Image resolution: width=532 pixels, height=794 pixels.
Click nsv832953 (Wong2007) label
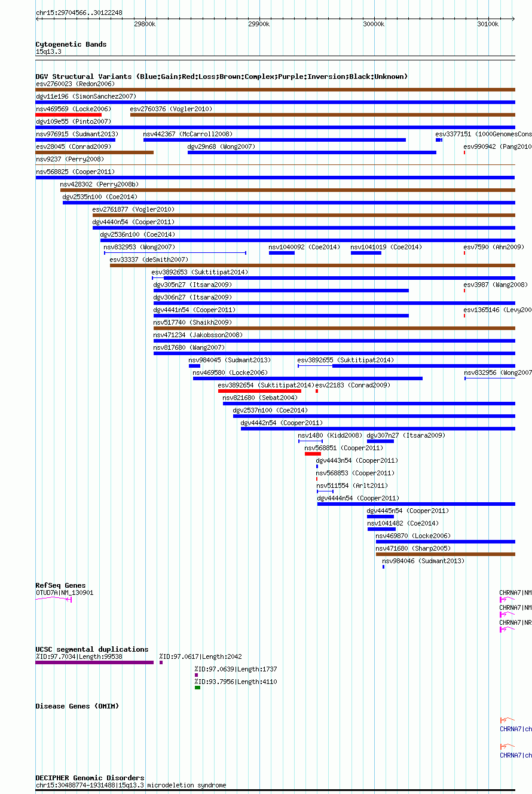(139, 247)
